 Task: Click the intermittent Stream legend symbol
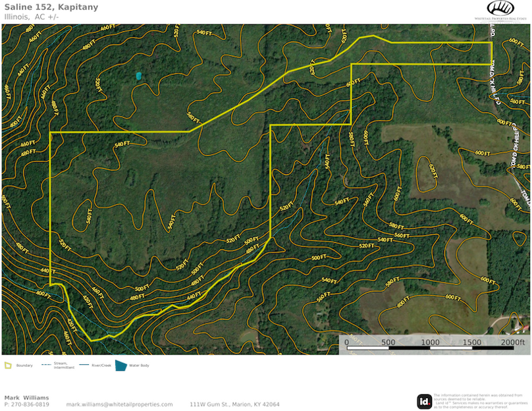pos(47,365)
